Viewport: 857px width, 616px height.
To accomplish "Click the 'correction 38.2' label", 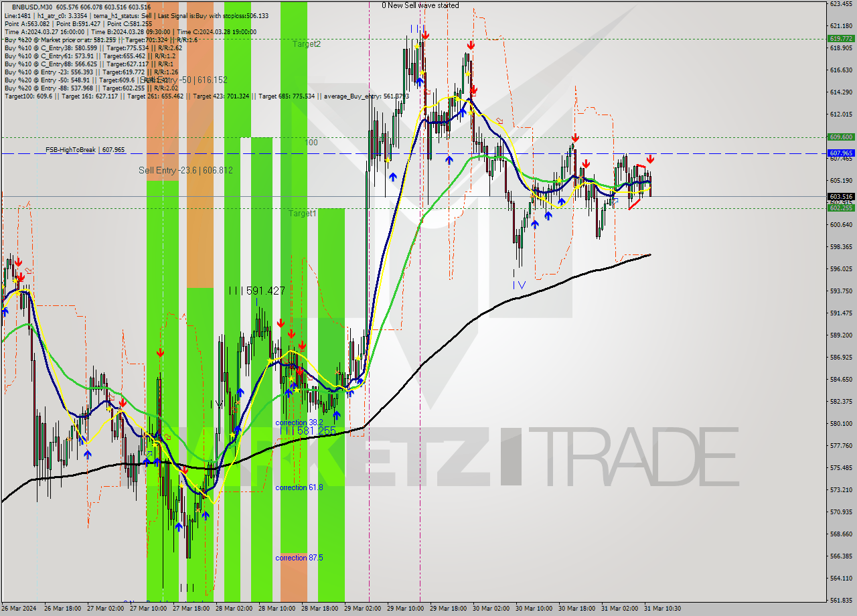I will click(299, 422).
